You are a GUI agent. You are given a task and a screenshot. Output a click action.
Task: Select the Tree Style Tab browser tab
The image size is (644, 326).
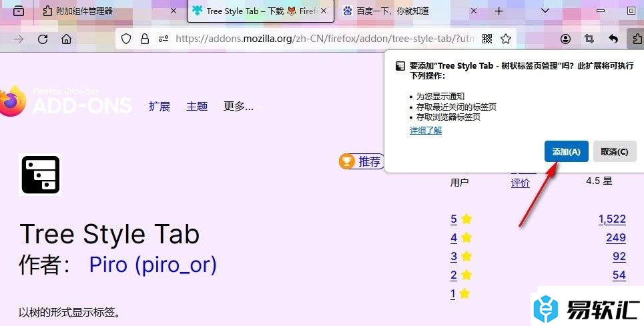[260, 11]
